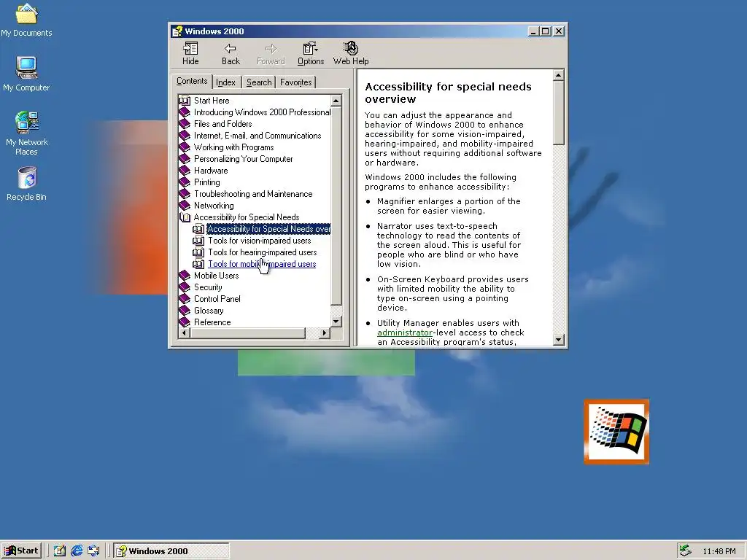Select 'Reference' in the contents list
Image resolution: width=747 pixels, height=560 pixels.
(x=212, y=322)
